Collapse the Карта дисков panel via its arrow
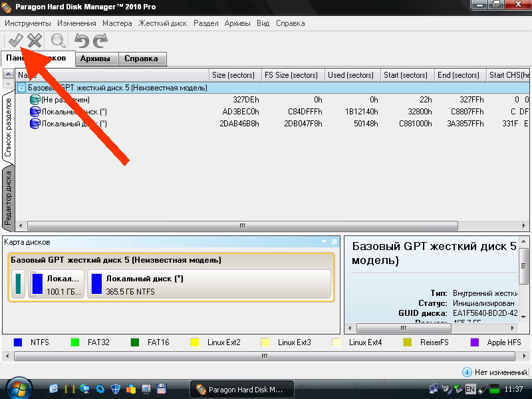532x399 pixels. [x=325, y=242]
